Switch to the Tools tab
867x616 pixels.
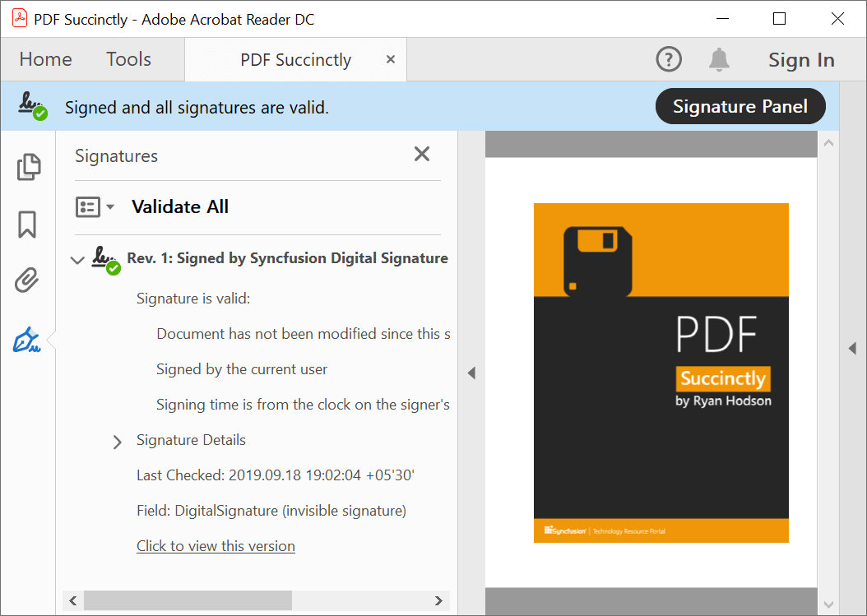click(x=128, y=59)
